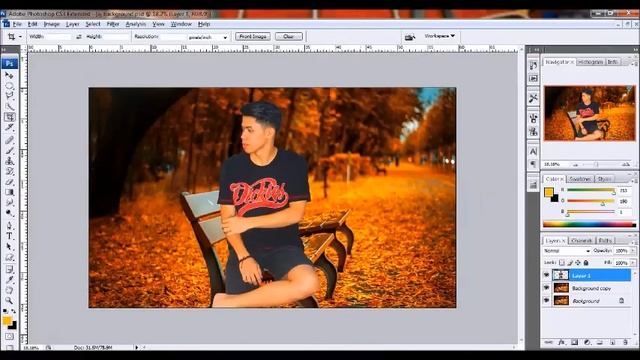This screenshot has height=360, width=640.
Task: Open the File menu
Action: point(17,24)
